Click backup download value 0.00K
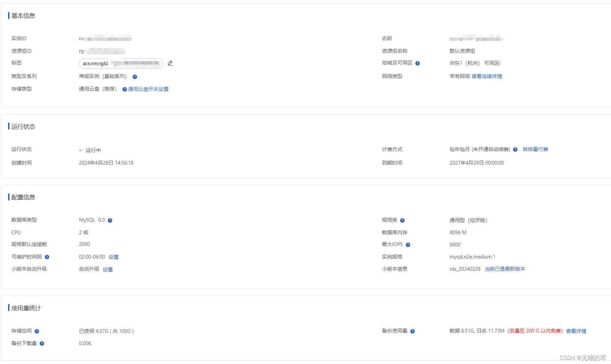This screenshot has height=364, width=611. tap(85, 343)
